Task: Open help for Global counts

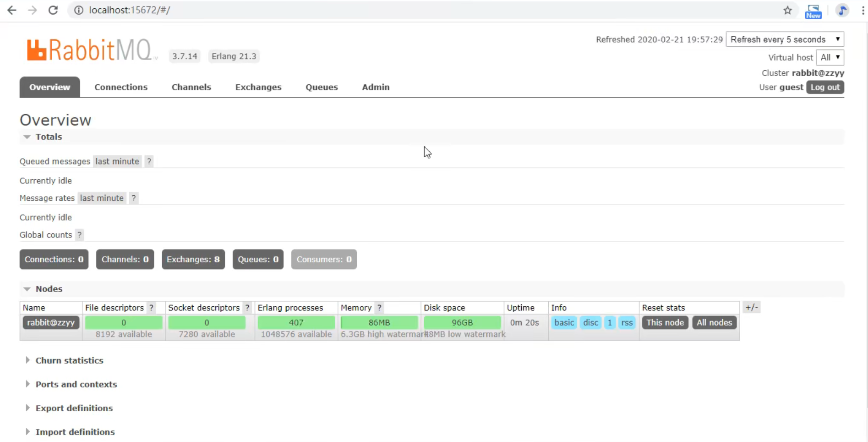Action: point(79,235)
